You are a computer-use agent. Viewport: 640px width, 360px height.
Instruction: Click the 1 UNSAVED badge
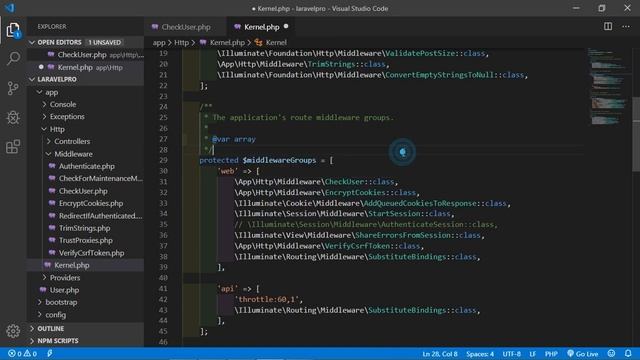click(x=105, y=42)
